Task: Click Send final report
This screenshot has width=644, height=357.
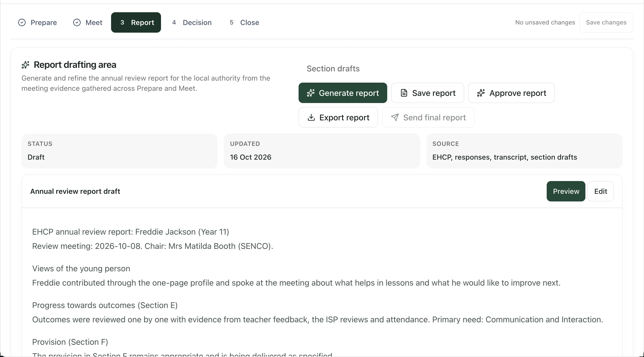Action: click(x=428, y=117)
